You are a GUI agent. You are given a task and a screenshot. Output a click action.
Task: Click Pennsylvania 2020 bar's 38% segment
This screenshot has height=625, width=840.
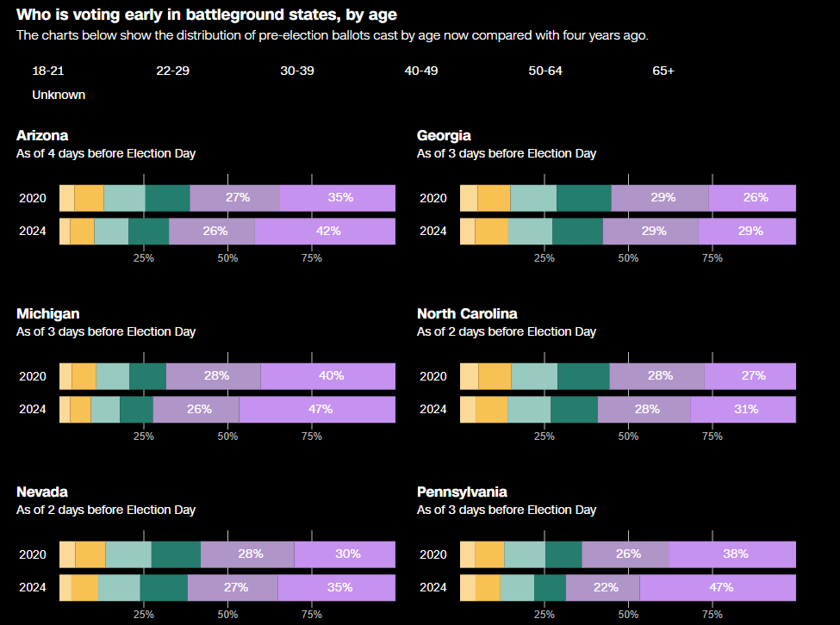(x=732, y=554)
